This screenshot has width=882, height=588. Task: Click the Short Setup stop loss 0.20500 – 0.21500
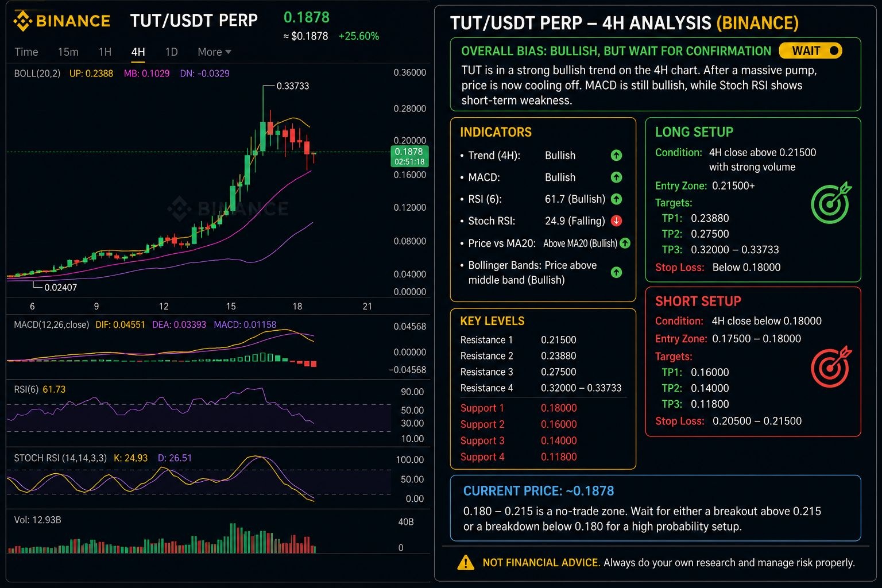point(757,421)
